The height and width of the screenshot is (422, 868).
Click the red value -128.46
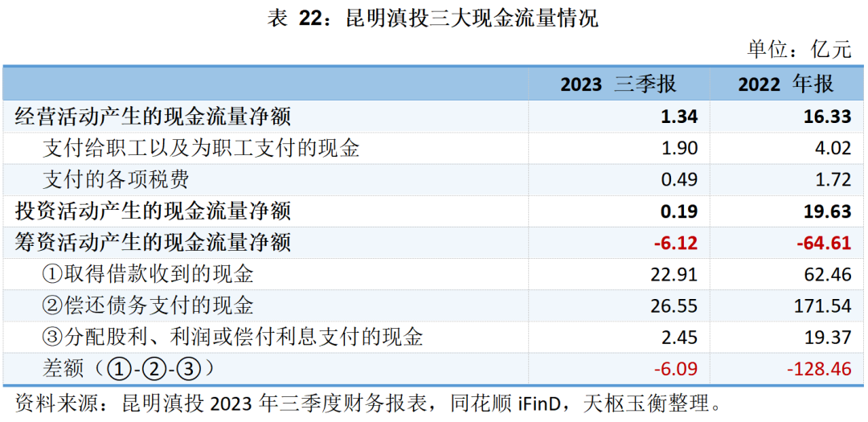(x=818, y=369)
